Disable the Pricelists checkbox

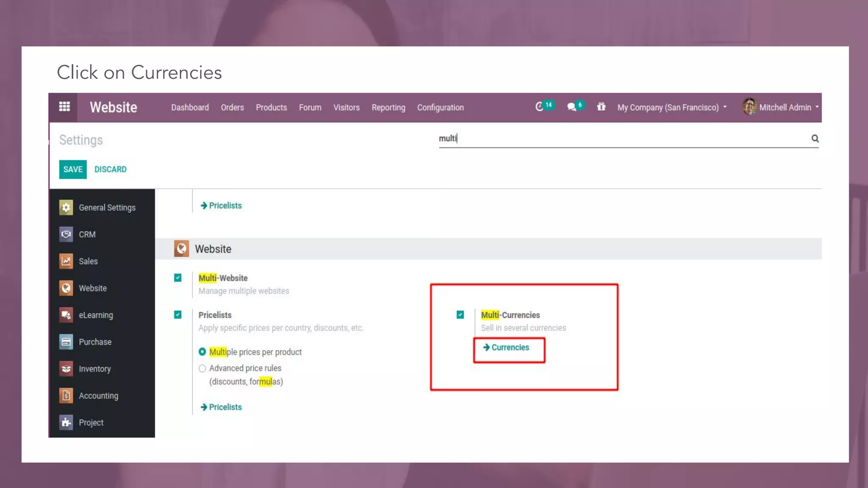178,315
